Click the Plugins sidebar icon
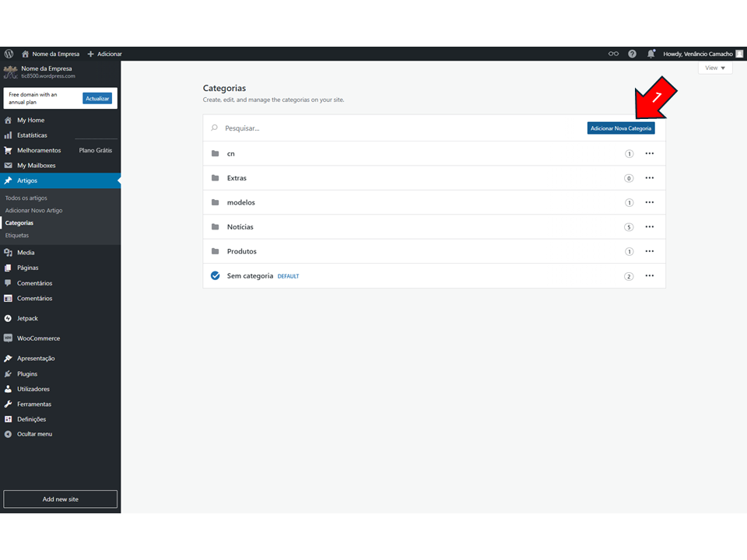 point(8,374)
